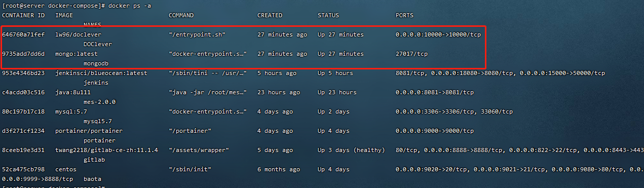
Task: Select the PORTS column header
Action: tap(404, 15)
